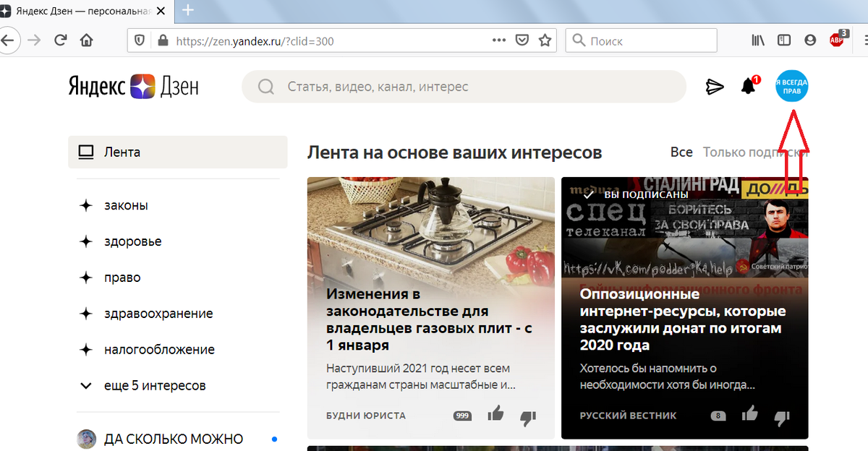Expand "еще 5 интересов" list

[143, 385]
